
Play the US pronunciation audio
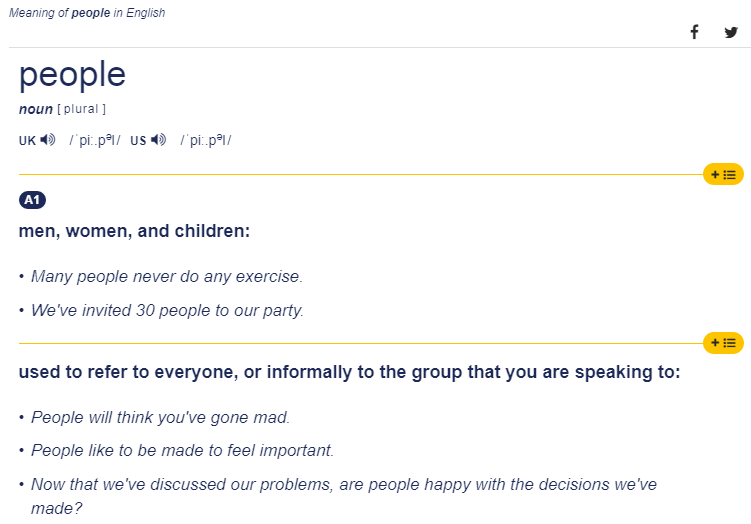(x=159, y=140)
